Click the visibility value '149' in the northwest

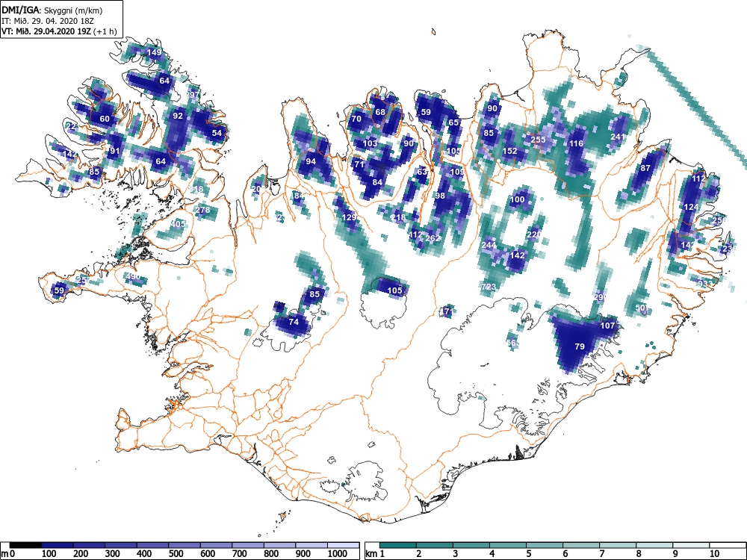tap(154, 52)
